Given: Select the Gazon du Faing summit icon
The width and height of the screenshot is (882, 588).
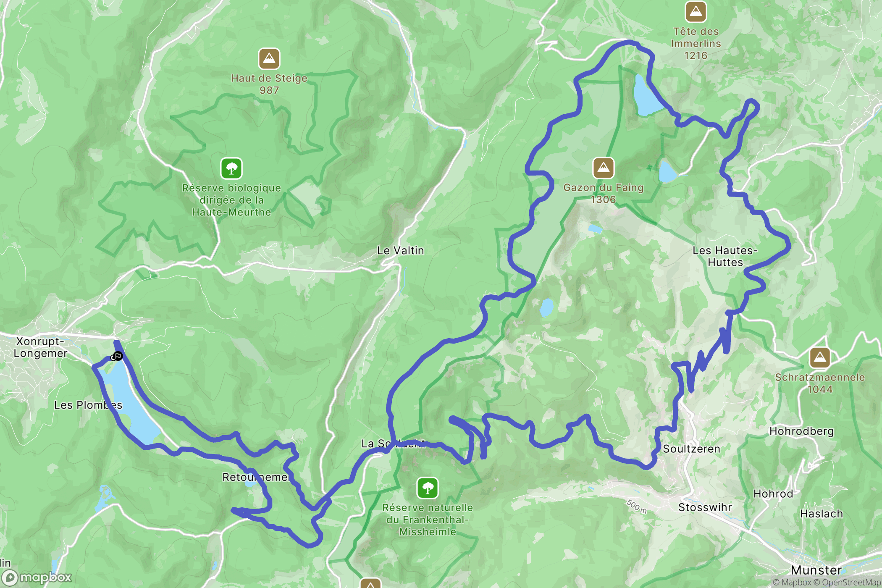Looking at the screenshot, I should (604, 168).
